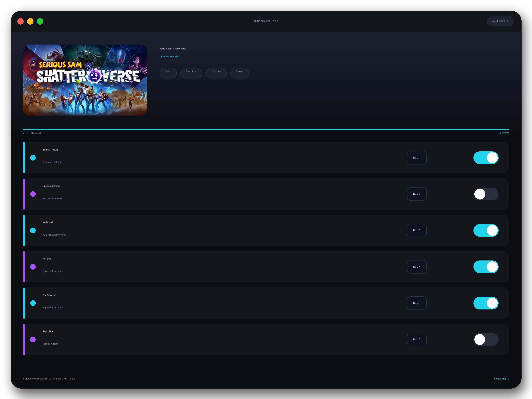Viewport: 532px width, 399px height.
Task: Click the Serious Sam Shatterverse cover image
Action: click(x=85, y=80)
